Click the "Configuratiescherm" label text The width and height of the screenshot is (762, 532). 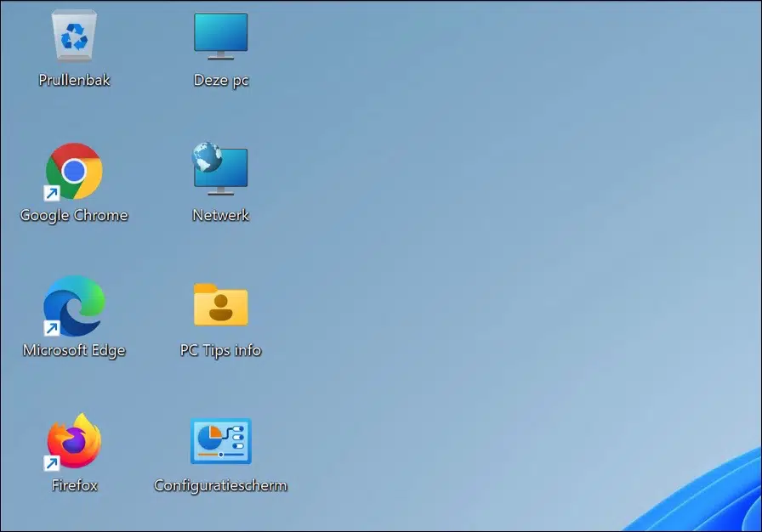tap(220, 485)
